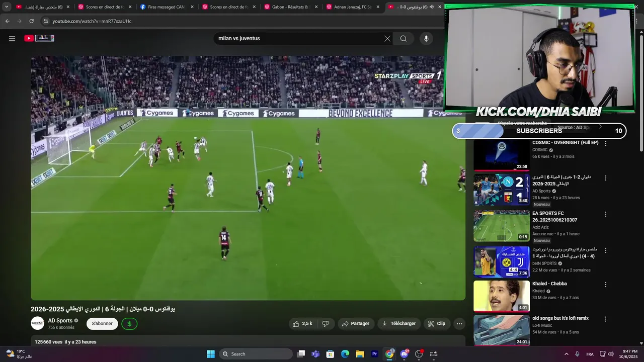Open options menu for Khaled - Chebba video

pos(606,285)
